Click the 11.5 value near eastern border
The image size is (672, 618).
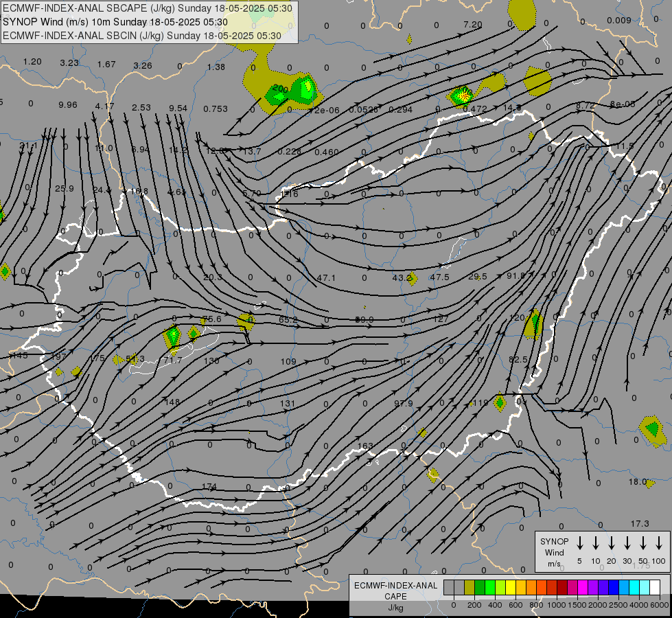[625, 146]
